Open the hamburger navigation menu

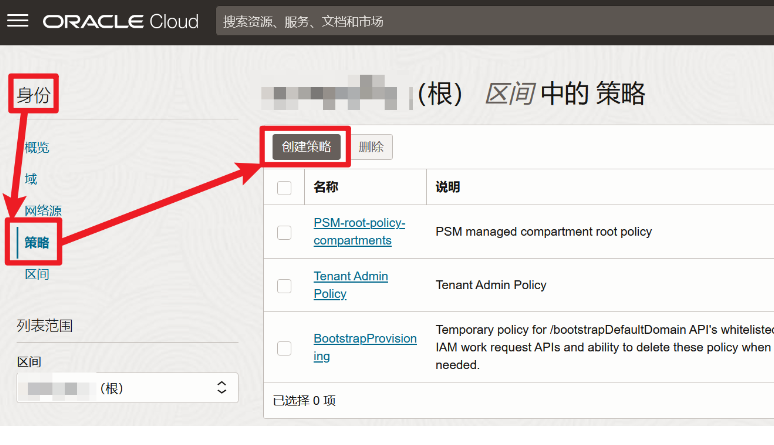pos(18,21)
